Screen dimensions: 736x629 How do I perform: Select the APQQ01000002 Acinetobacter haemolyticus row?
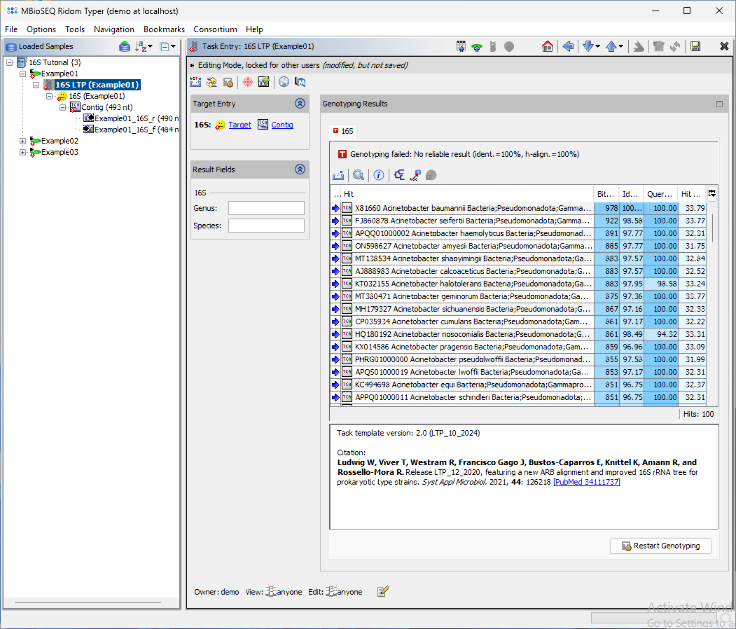(519, 233)
